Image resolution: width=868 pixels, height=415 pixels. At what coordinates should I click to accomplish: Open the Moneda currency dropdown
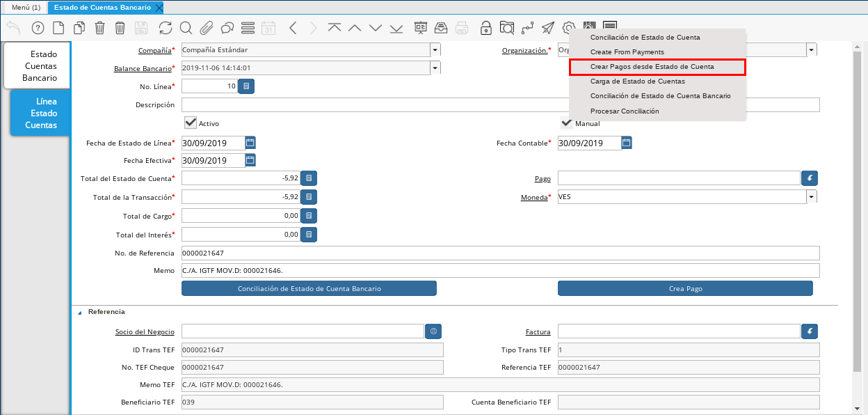click(811, 197)
